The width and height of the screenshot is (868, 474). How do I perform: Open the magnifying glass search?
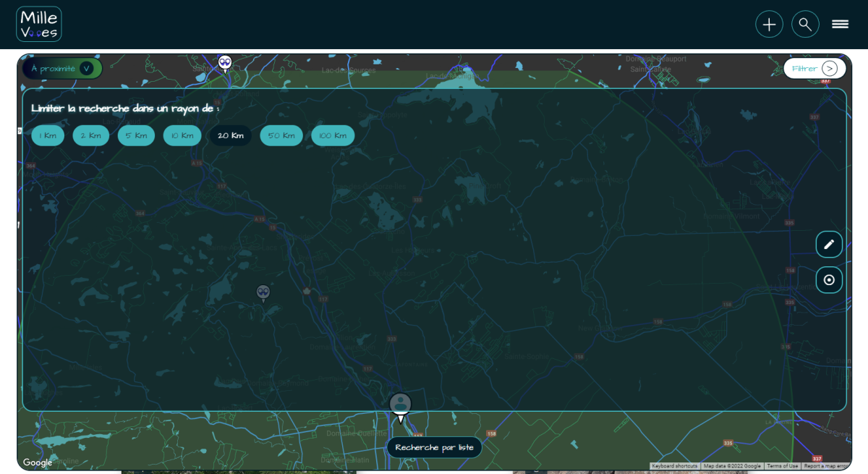[805, 24]
